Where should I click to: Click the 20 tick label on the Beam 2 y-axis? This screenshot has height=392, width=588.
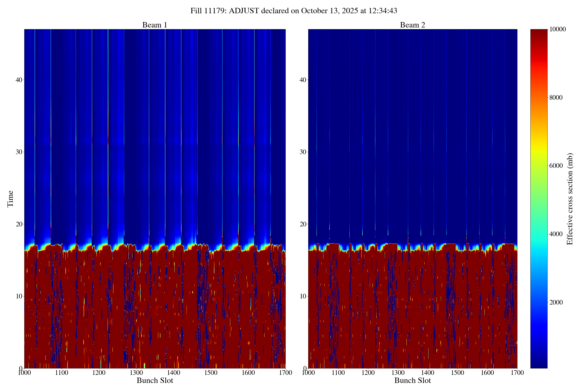[303, 224]
